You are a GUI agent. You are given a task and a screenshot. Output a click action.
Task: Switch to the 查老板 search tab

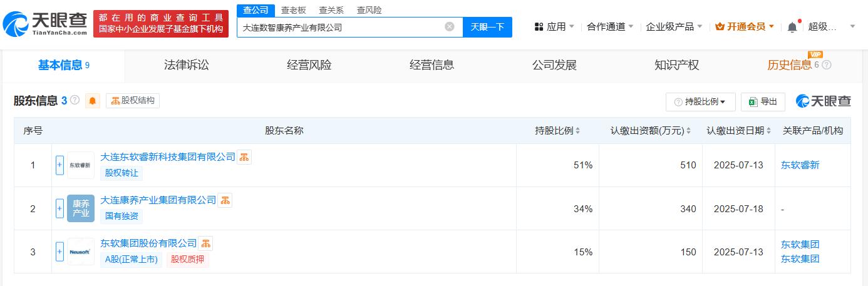[x=293, y=10]
